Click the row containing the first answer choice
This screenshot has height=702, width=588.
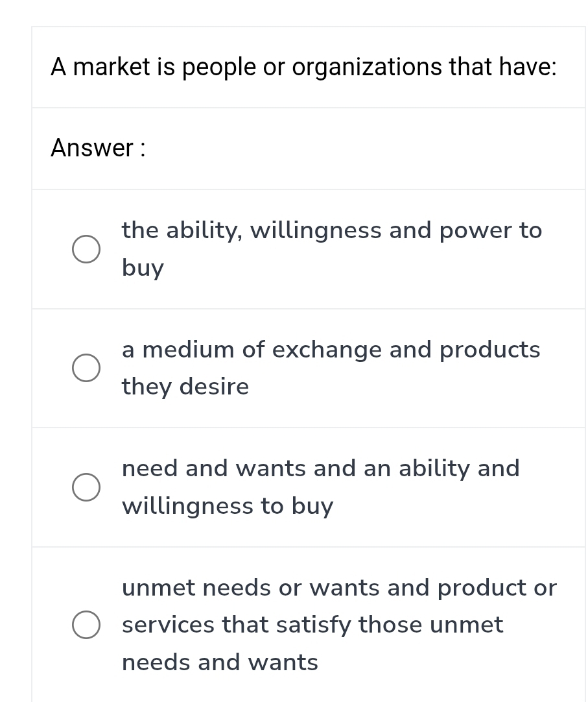point(308,248)
